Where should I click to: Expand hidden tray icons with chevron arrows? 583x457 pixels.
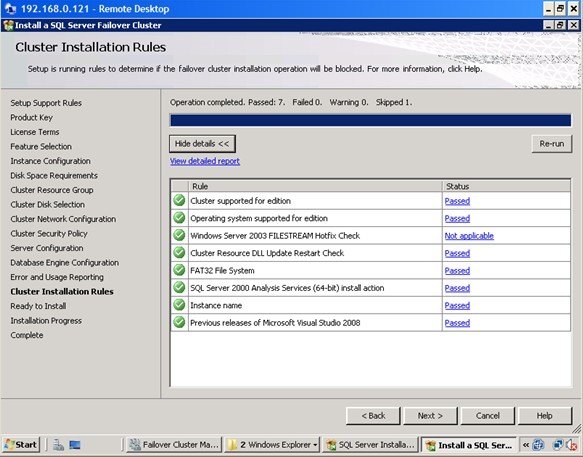tap(525, 445)
